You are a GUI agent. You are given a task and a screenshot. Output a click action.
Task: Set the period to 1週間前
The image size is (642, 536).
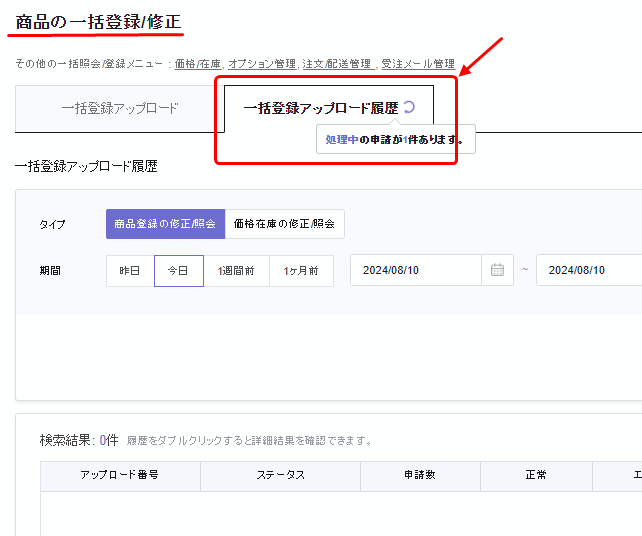[236, 271]
